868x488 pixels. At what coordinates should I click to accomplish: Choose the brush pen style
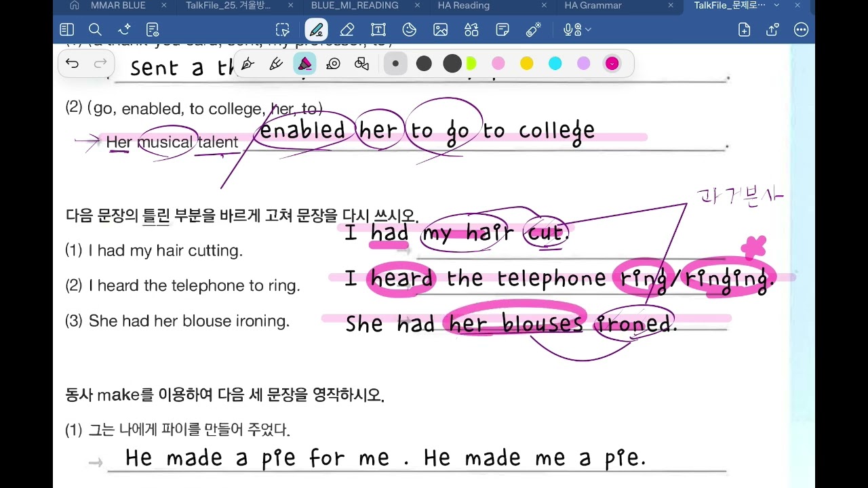tap(276, 64)
